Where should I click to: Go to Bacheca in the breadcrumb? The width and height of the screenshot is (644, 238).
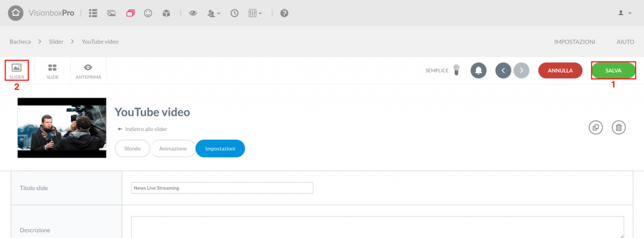point(20,42)
